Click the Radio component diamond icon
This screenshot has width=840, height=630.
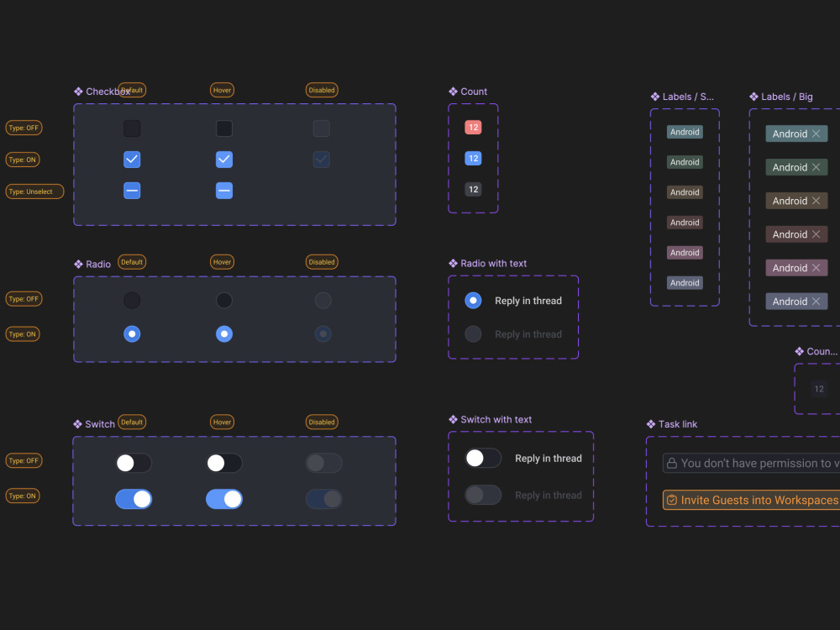coord(78,264)
